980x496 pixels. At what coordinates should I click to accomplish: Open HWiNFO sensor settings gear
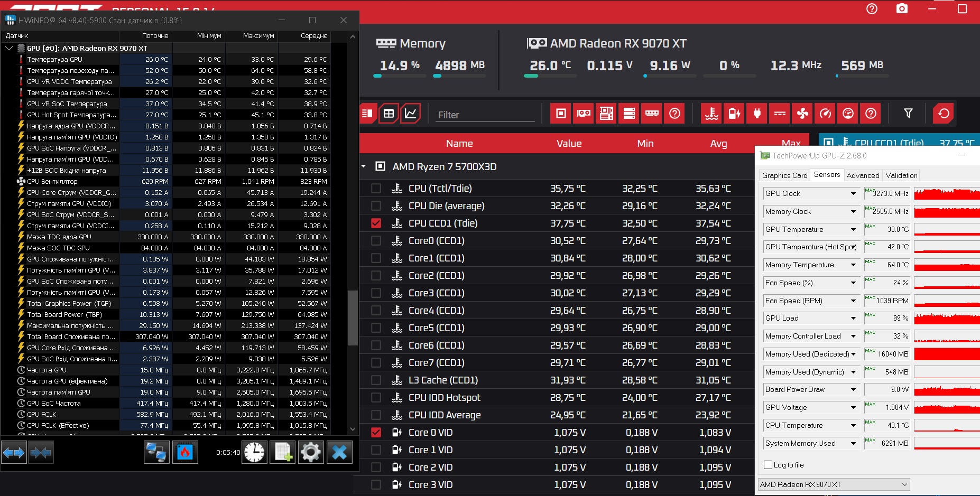(x=310, y=452)
